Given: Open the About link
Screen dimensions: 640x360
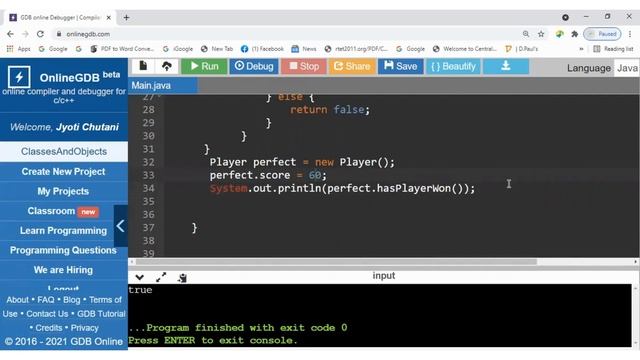Looking at the screenshot, I should (18, 300).
